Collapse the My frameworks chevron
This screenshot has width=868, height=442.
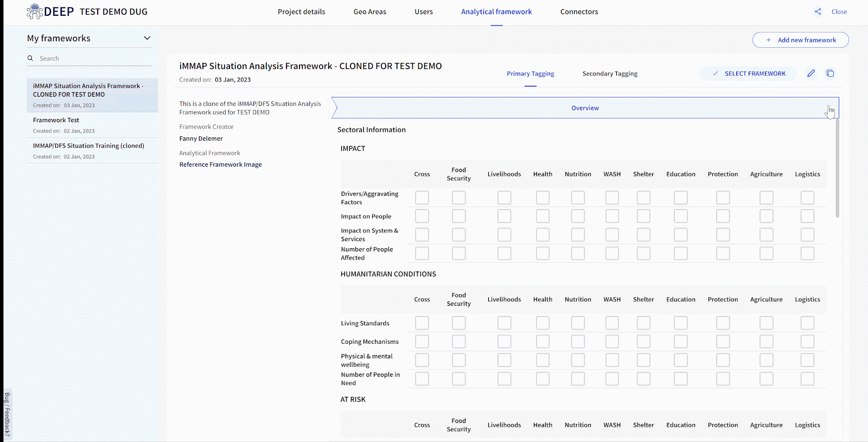pos(147,38)
